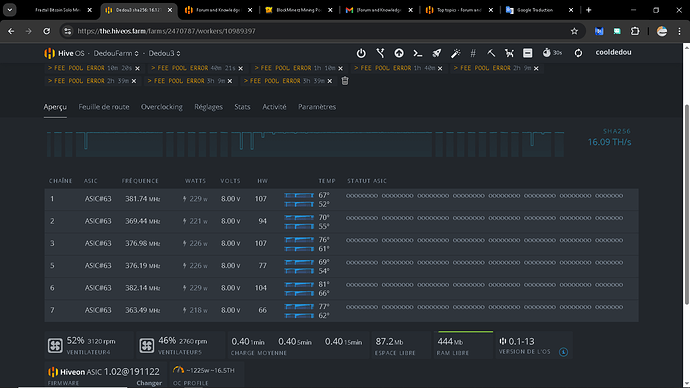The image size is (690, 388).
Task: Dismiss the 10m 20s fee pool error
Action: coord(137,69)
